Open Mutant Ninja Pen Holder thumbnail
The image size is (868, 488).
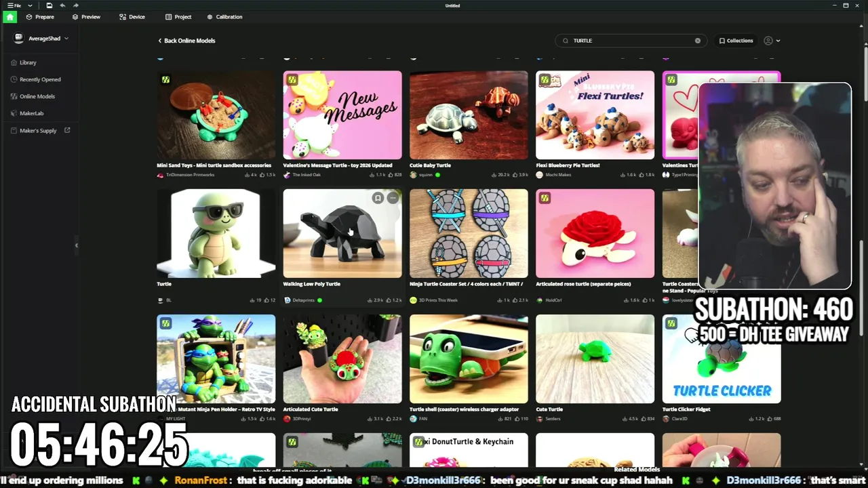coord(216,359)
